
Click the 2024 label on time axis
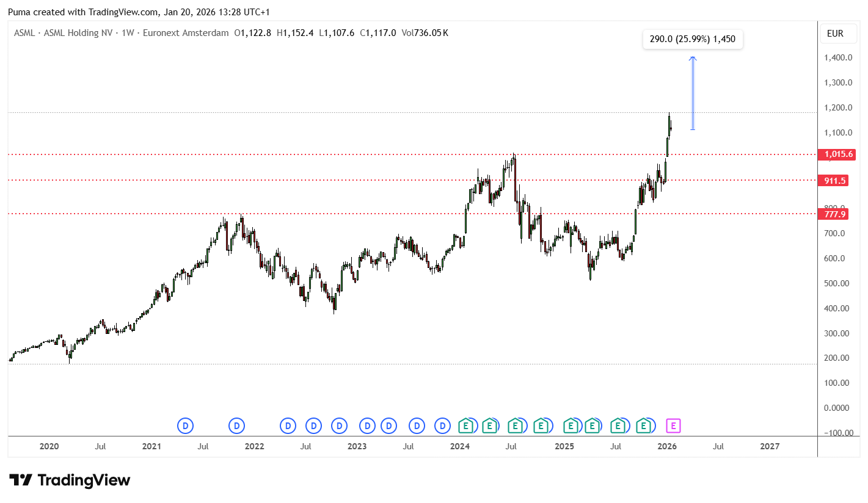[x=459, y=446]
